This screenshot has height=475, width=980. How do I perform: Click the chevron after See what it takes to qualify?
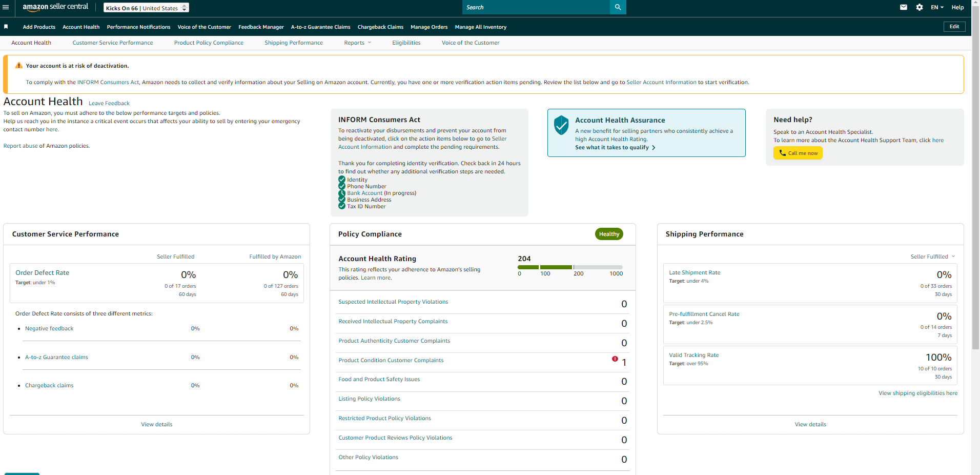[654, 148]
